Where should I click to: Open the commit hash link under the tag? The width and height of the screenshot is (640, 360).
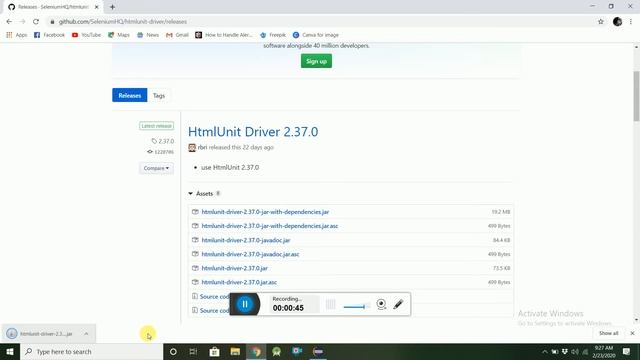pos(160,152)
